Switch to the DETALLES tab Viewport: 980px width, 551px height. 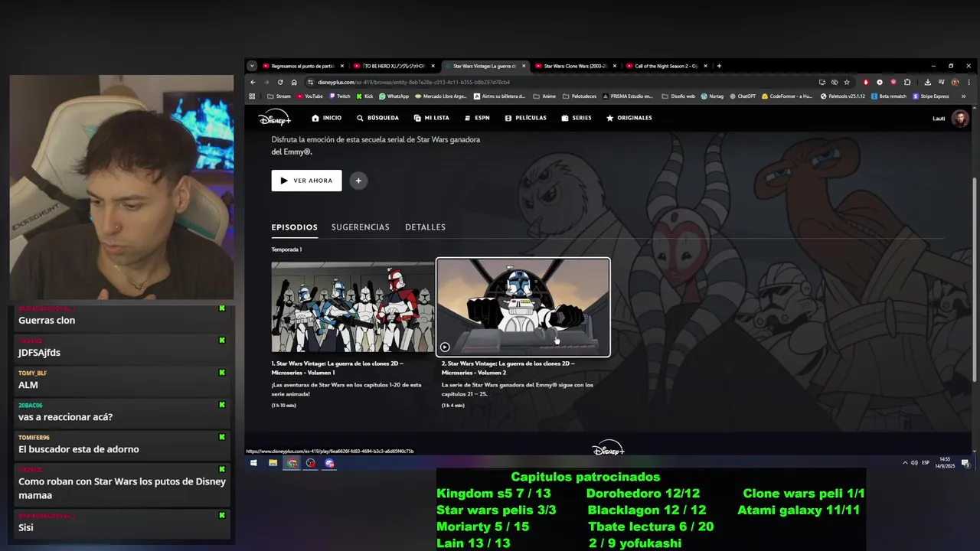point(425,227)
